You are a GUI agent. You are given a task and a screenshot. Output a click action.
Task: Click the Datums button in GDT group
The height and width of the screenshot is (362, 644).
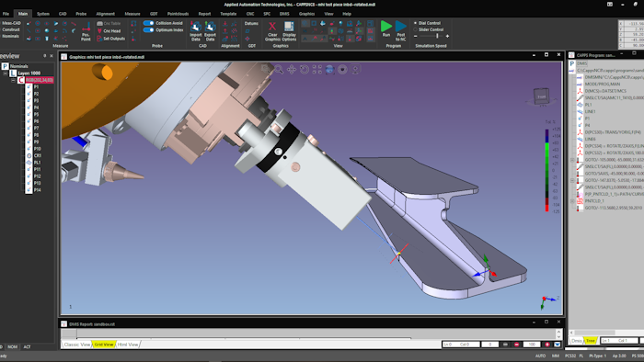click(251, 23)
